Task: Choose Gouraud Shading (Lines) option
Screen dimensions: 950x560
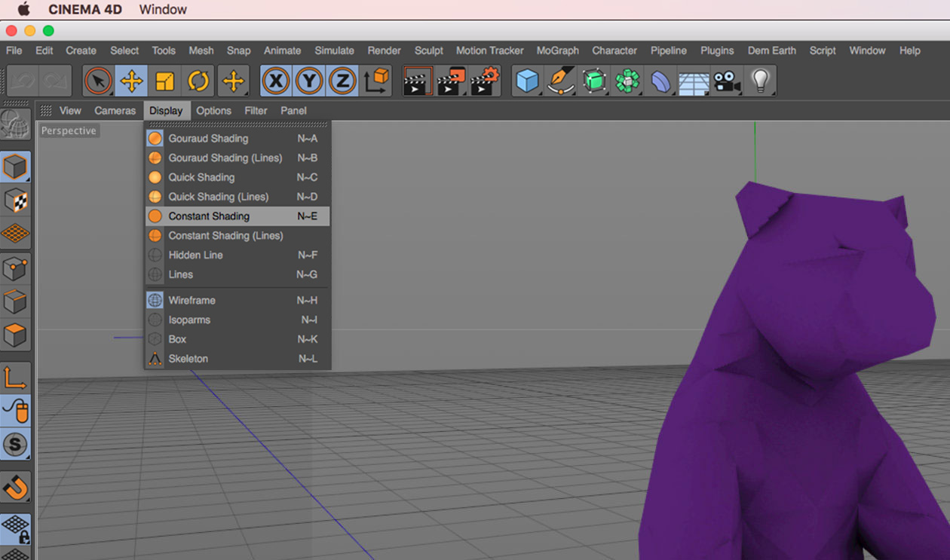Action: click(x=237, y=158)
